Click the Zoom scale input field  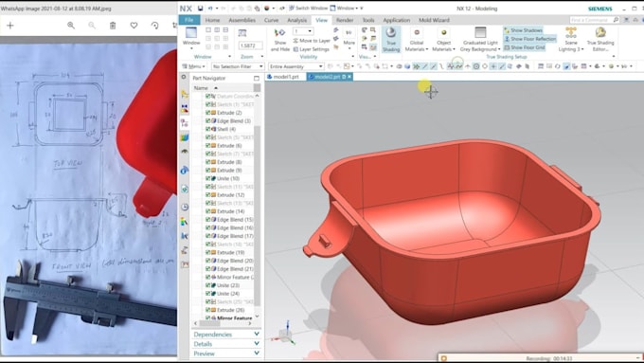250,45
